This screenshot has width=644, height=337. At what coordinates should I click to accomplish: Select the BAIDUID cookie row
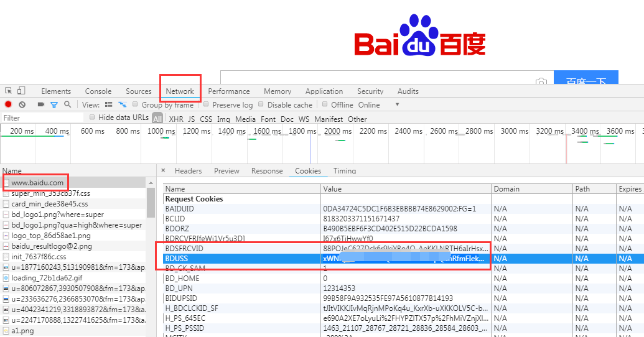tap(403, 208)
